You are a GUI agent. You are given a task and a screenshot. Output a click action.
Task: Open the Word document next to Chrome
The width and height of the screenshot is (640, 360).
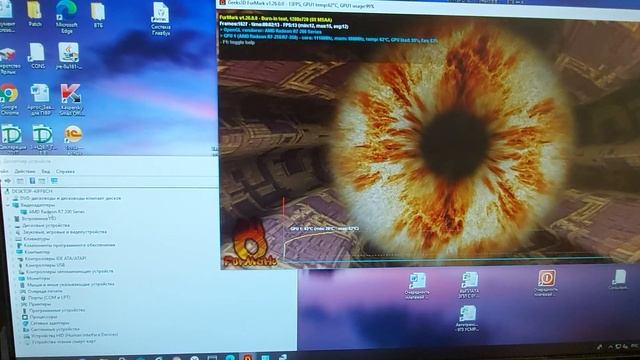tap(40, 99)
